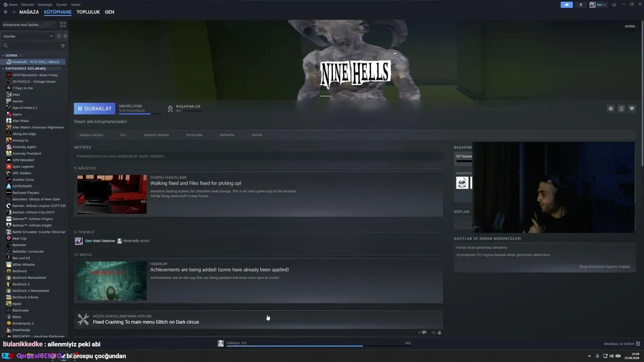Click the bottom download progress bar
Image resolution: width=644 pixels, height=362 pixels.
tap(318, 346)
